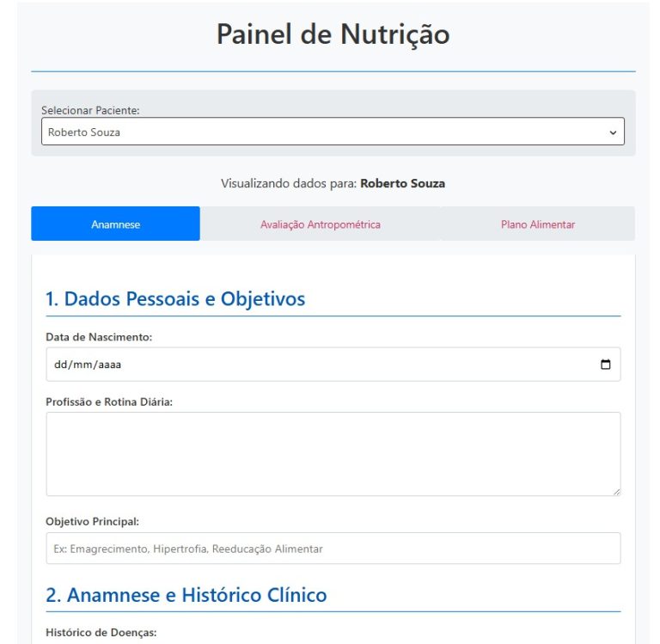Click the Dados Pessoais e Objetivos heading
The width and height of the screenshot is (660, 644).
[175, 299]
